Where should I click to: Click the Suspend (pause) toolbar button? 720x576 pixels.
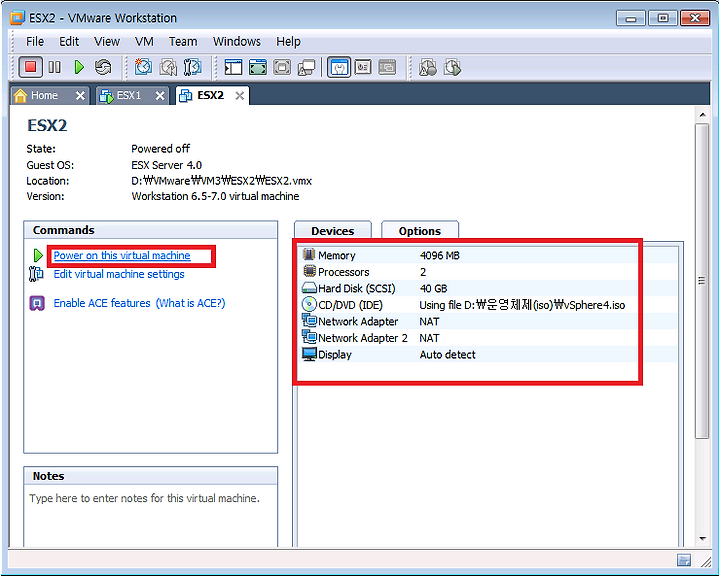coord(54,67)
